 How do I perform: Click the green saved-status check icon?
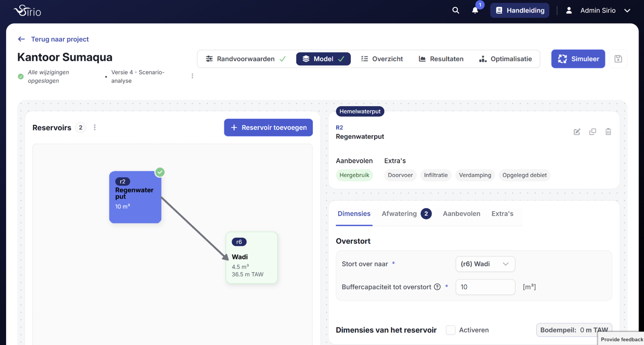[x=21, y=77]
